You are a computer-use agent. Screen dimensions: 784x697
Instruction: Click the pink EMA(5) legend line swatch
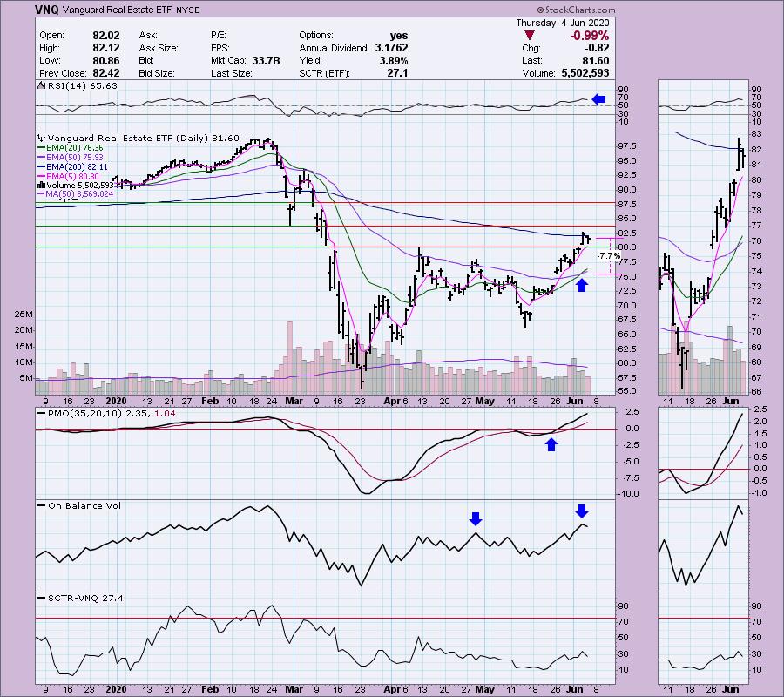(x=42, y=177)
